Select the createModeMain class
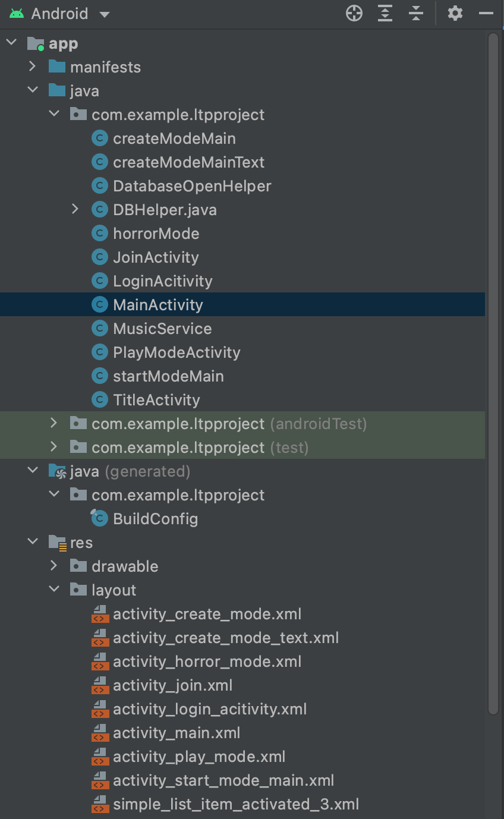Viewport: 504px width, 819px height. (174, 138)
